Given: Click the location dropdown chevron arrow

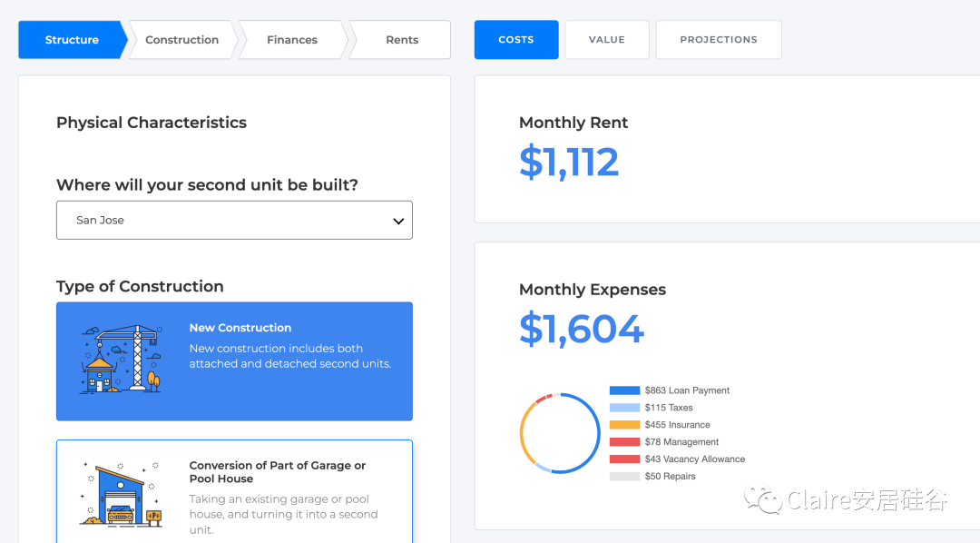Looking at the screenshot, I should pyautogui.click(x=398, y=221).
